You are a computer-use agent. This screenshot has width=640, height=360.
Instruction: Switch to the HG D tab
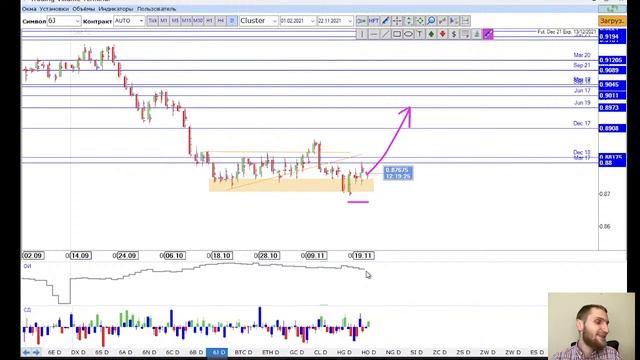pyautogui.click(x=344, y=352)
